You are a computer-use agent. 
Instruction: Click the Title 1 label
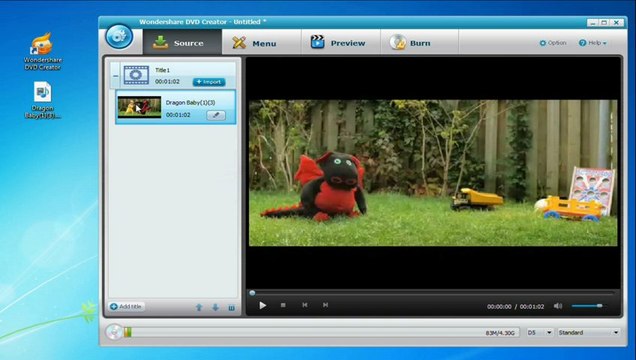[x=162, y=70]
